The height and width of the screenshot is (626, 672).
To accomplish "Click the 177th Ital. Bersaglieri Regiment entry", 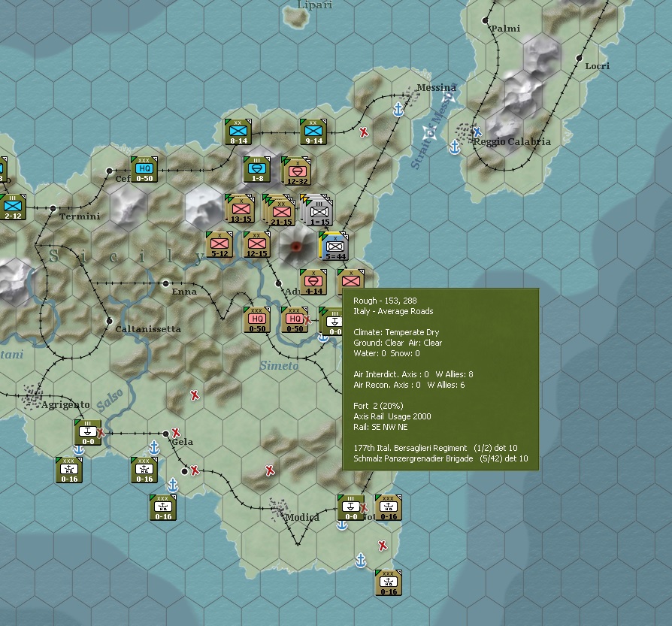I will click(435, 448).
